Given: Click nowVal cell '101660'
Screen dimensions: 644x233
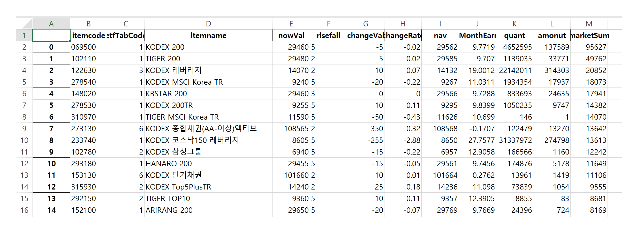Looking at the screenshot, I should 291,175.
